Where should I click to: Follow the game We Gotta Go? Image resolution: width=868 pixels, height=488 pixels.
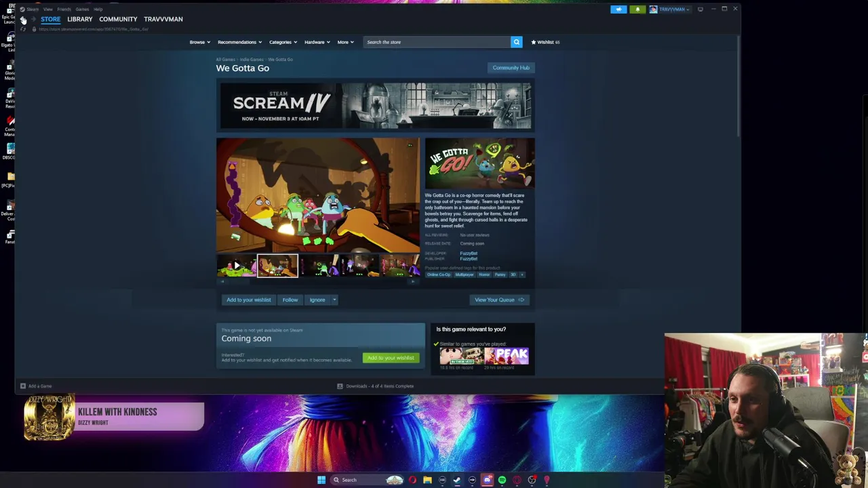(x=290, y=300)
